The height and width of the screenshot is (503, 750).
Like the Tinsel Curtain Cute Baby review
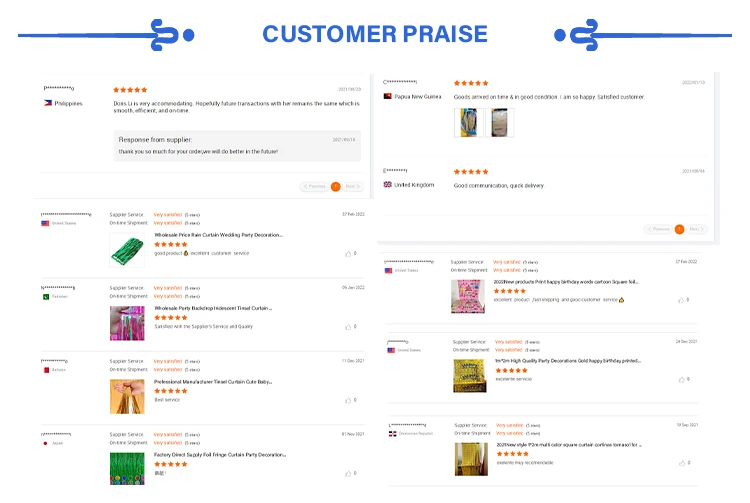click(347, 398)
